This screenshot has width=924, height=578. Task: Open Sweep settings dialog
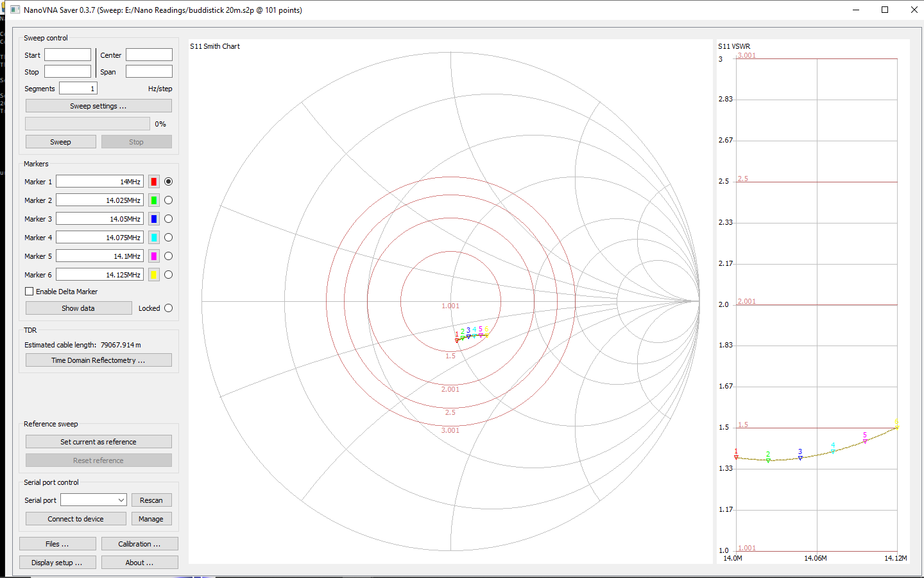click(x=99, y=106)
